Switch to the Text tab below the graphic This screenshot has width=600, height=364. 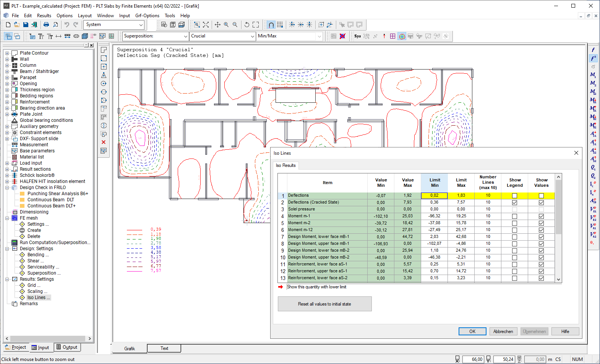[164, 348]
